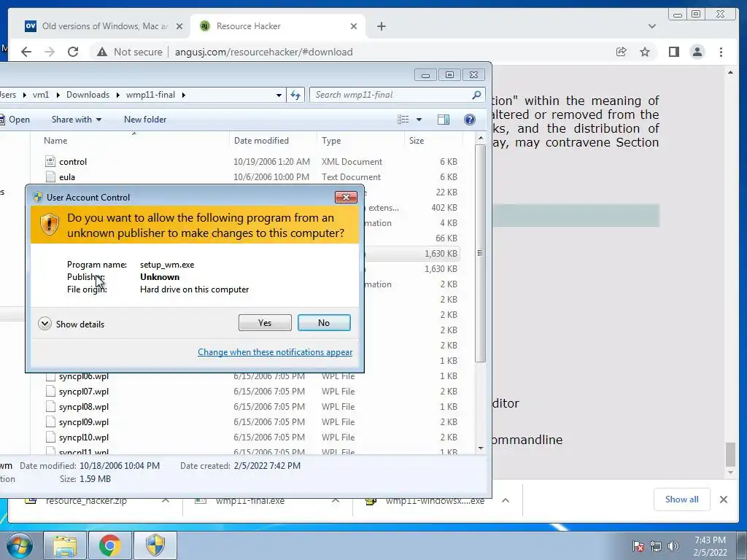The height and width of the screenshot is (560, 747).
Task: Click No in User Account Control dialog
Action: point(324,323)
